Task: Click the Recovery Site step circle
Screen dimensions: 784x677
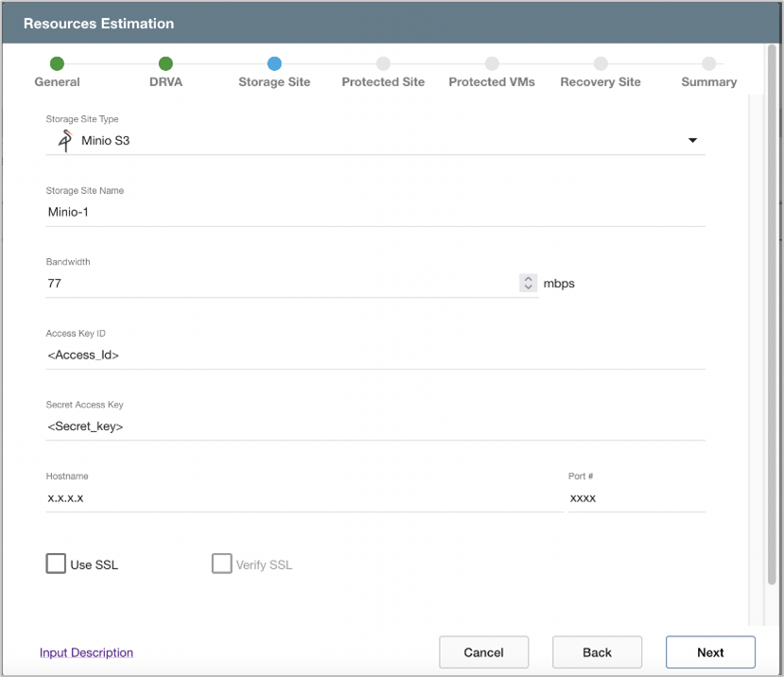Action: click(x=601, y=64)
